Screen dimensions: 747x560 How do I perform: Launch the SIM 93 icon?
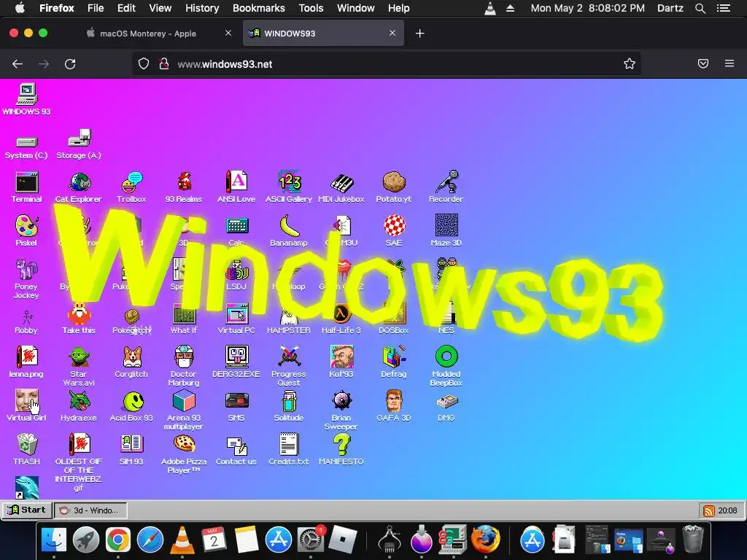[131, 445]
